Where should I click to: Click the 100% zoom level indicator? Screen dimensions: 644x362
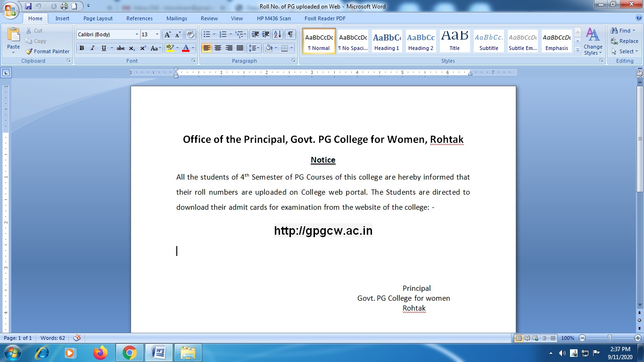(x=568, y=338)
